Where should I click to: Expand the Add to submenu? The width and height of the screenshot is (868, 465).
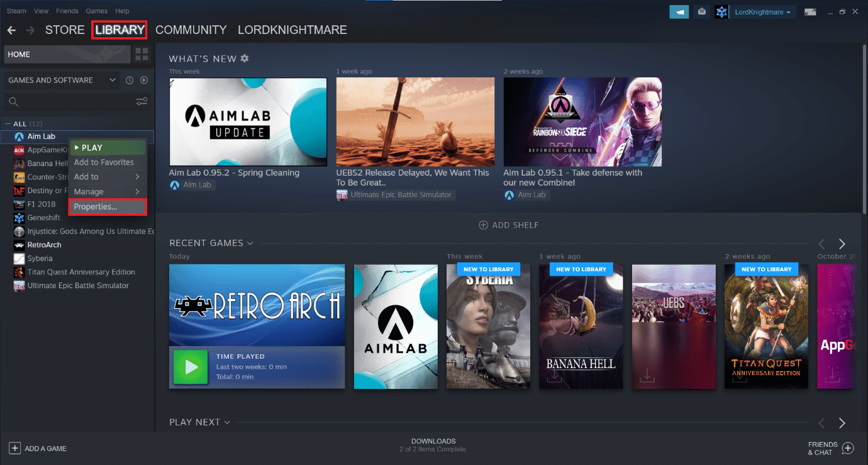tap(107, 177)
